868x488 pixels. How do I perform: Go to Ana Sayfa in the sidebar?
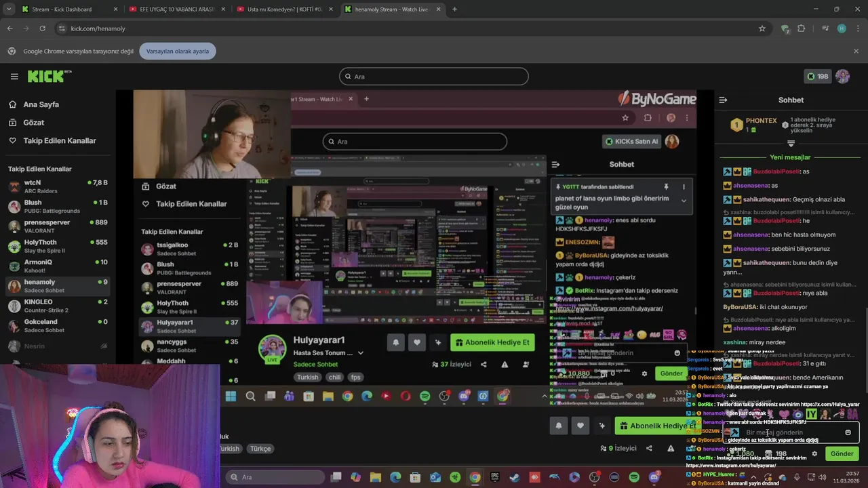(41, 104)
